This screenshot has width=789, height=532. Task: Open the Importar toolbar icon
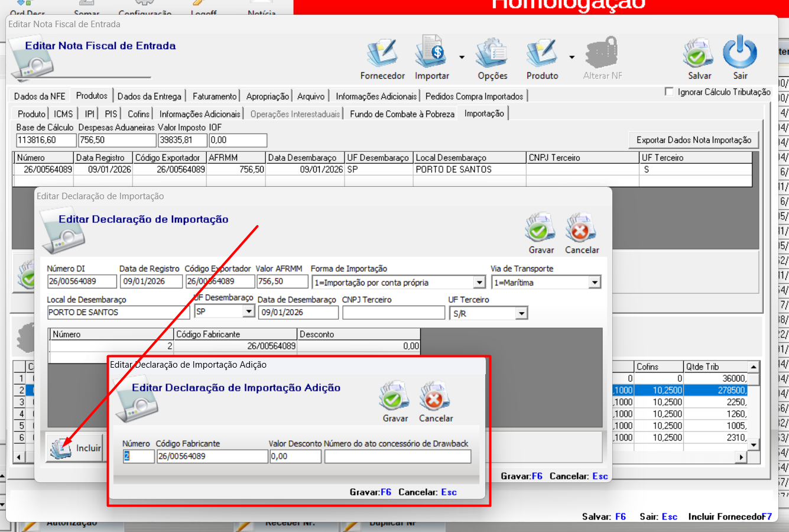click(431, 53)
